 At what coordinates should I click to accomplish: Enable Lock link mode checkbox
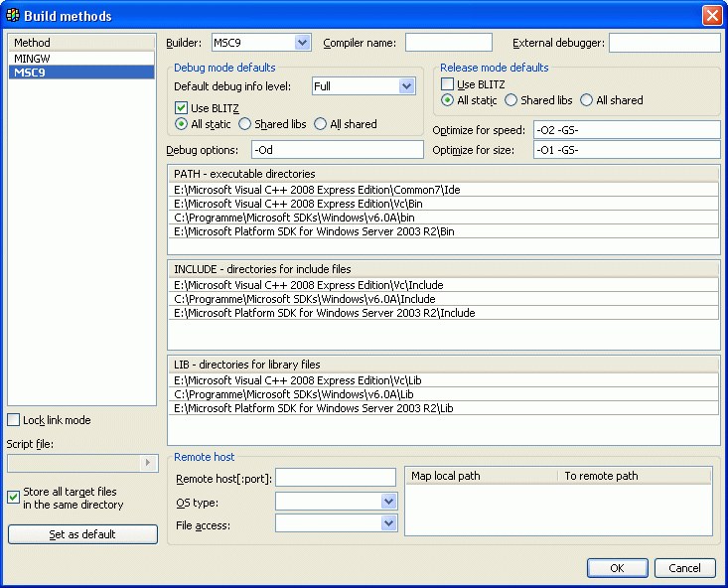(14, 420)
